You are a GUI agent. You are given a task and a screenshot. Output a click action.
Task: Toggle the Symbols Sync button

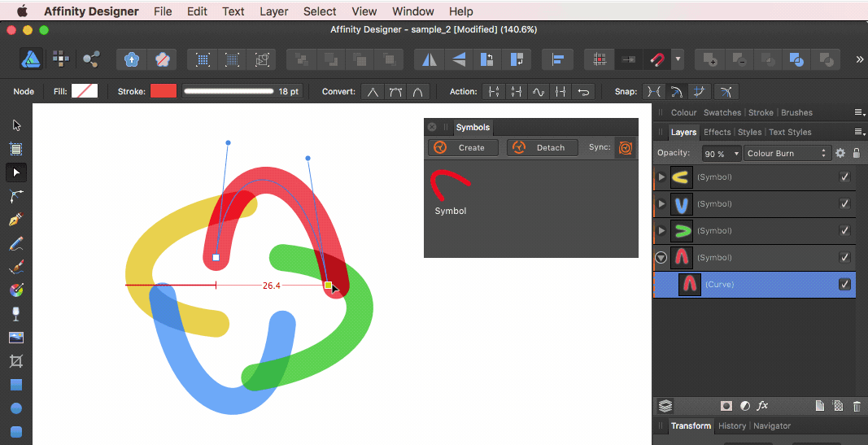[626, 148]
